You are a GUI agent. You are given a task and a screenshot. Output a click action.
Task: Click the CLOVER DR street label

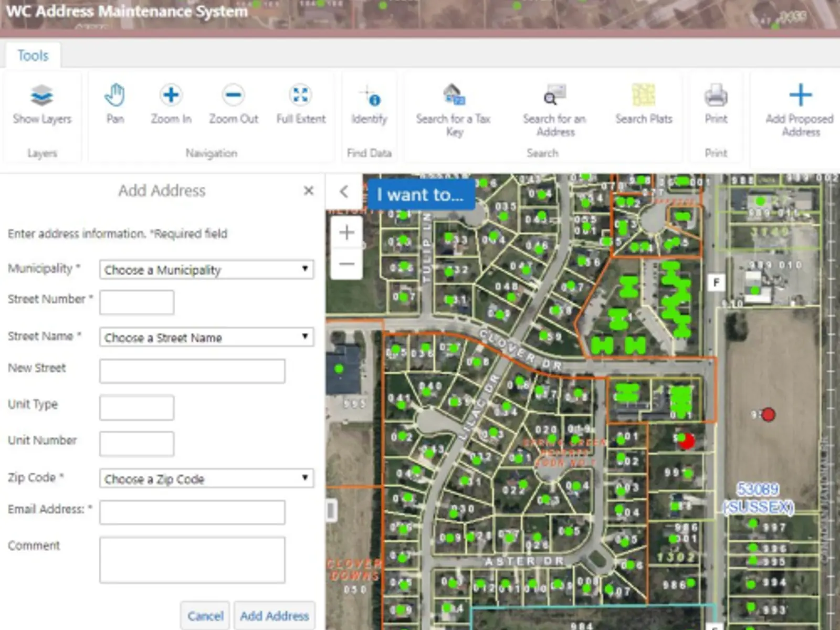[520, 350]
